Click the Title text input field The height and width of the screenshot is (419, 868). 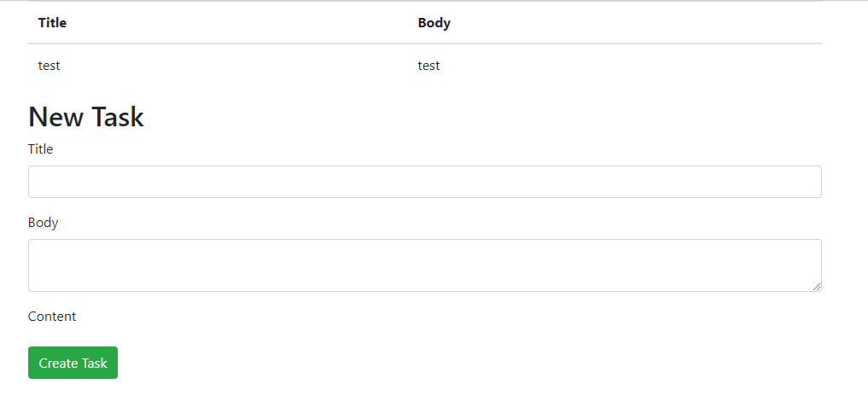coord(424,182)
